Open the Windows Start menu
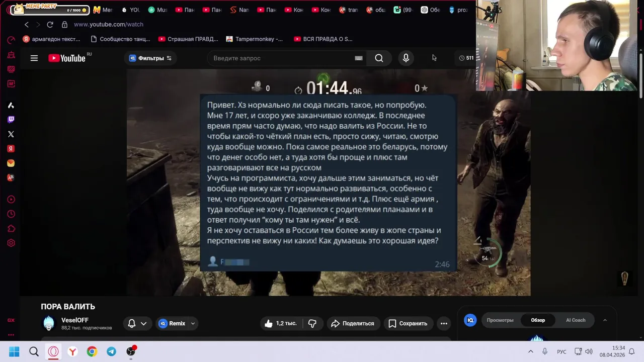 click(14, 351)
